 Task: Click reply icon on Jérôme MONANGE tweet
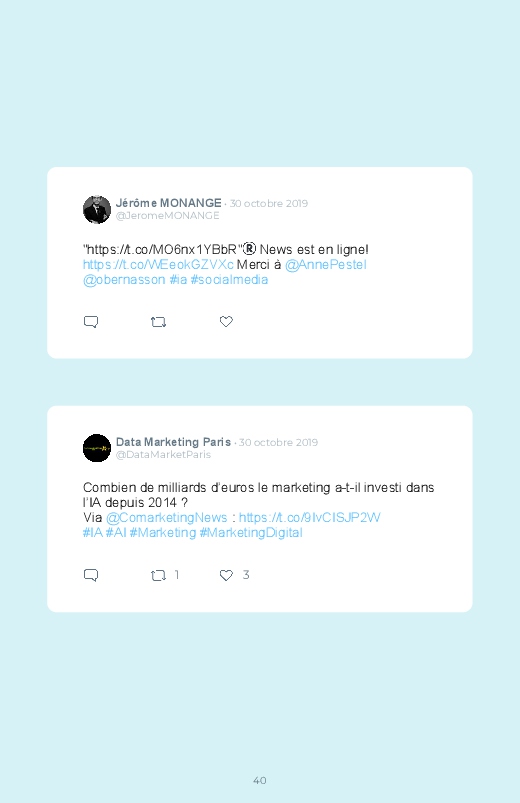click(91, 322)
